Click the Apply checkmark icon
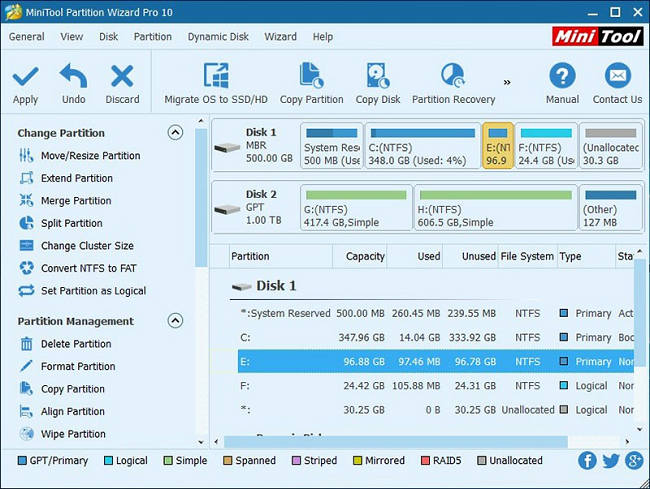This screenshot has width=650, height=489. click(25, 76)
